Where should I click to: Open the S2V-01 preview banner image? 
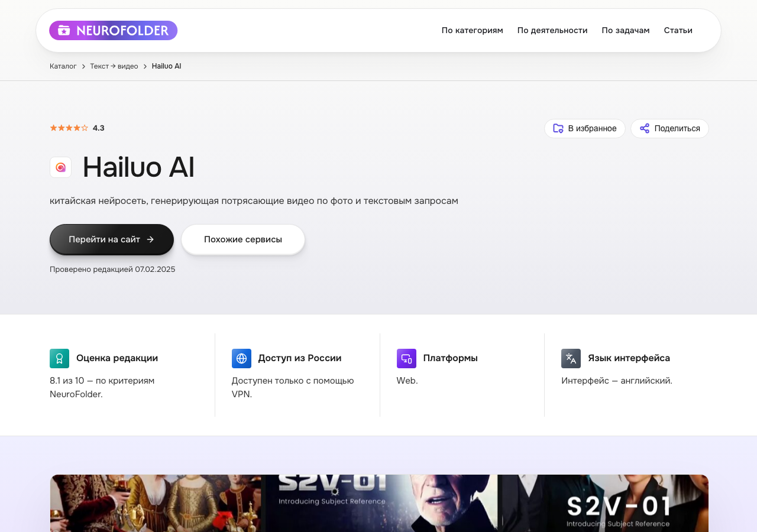click(379, 503)
